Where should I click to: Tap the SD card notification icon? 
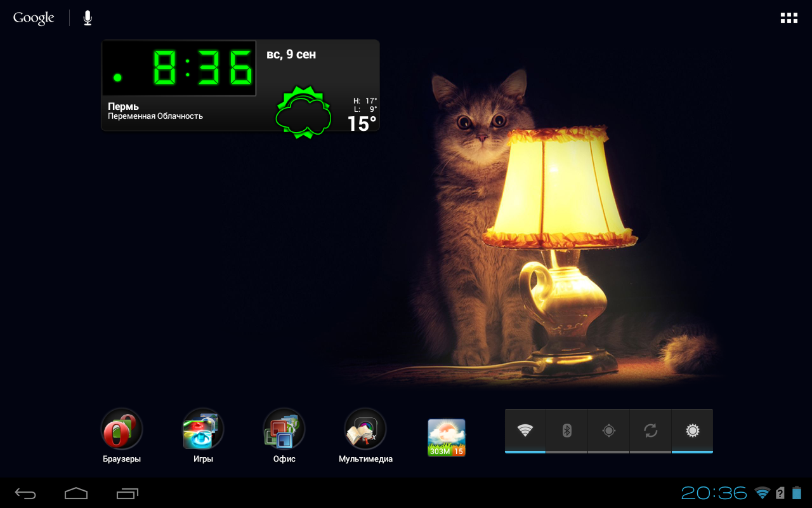coord(780,493)
